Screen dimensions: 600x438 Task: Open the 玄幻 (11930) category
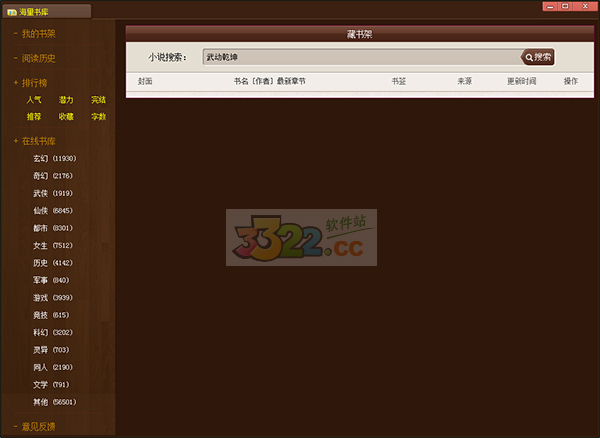click(55, 158)
